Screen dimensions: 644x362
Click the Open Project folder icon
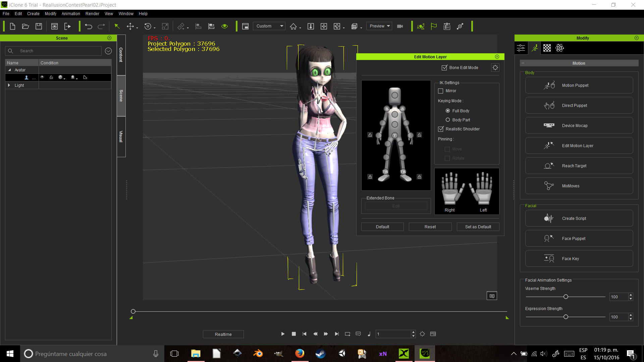click(x=25, y=26)
